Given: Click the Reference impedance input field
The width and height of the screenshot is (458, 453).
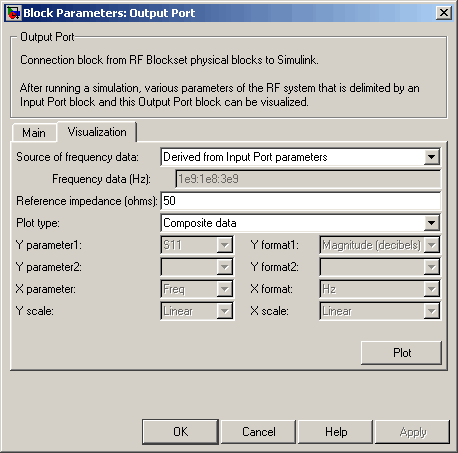Looking at the screenshot, I should 300,201.
